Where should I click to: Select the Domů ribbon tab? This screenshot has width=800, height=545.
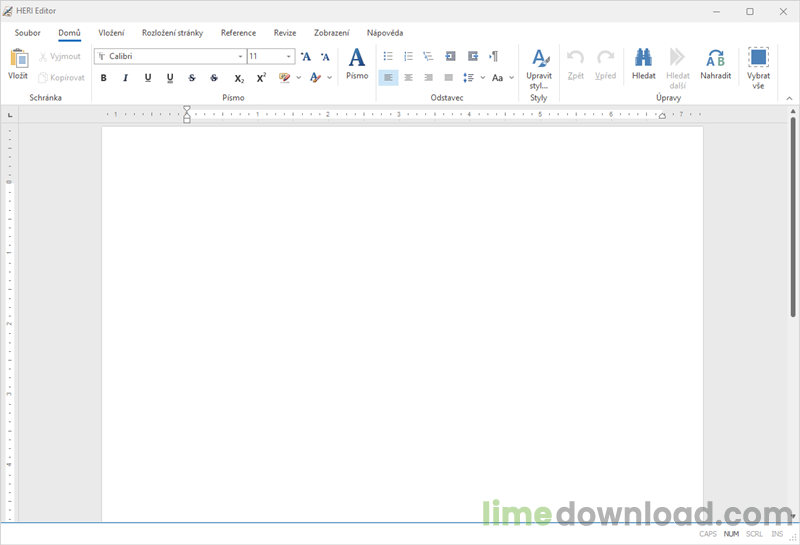69,33
